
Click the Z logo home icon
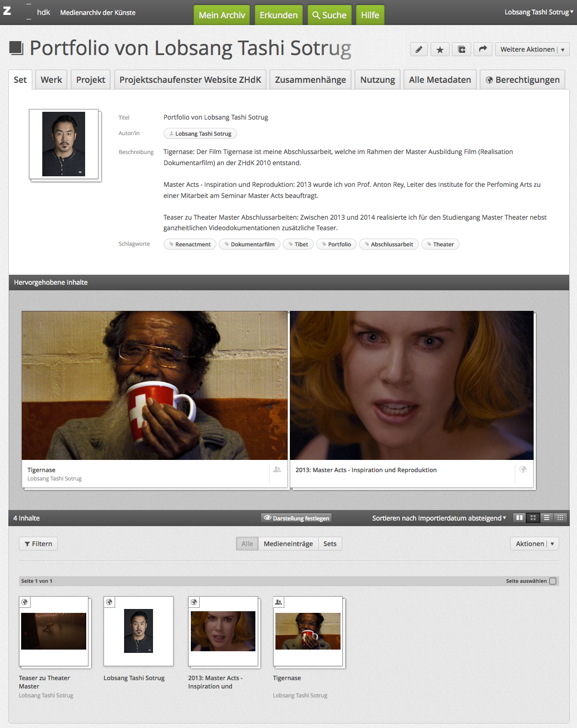[7, 11]
